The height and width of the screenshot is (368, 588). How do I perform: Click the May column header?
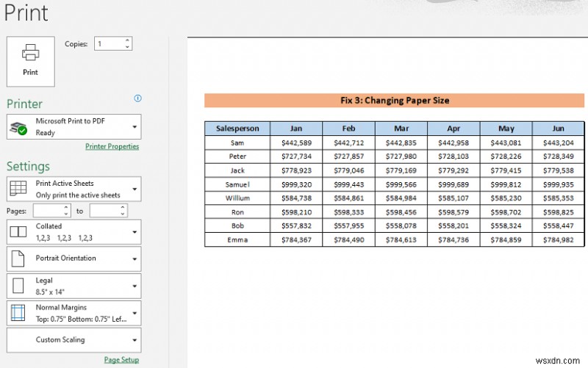point(506,129)
